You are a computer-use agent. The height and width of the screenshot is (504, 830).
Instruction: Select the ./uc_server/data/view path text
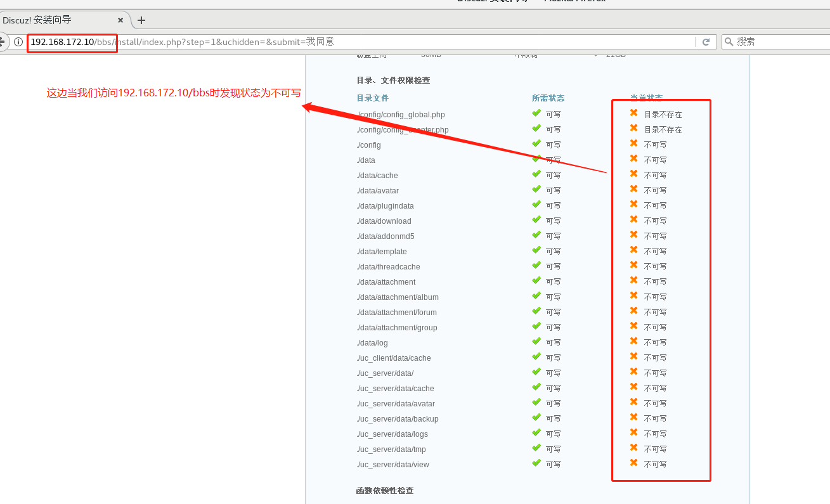(x=392, y=465)
